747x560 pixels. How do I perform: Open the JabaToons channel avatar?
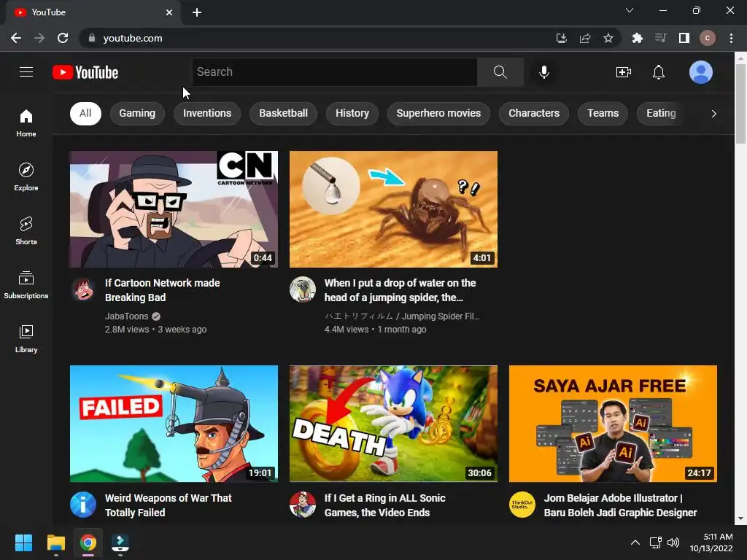[83, 289]
